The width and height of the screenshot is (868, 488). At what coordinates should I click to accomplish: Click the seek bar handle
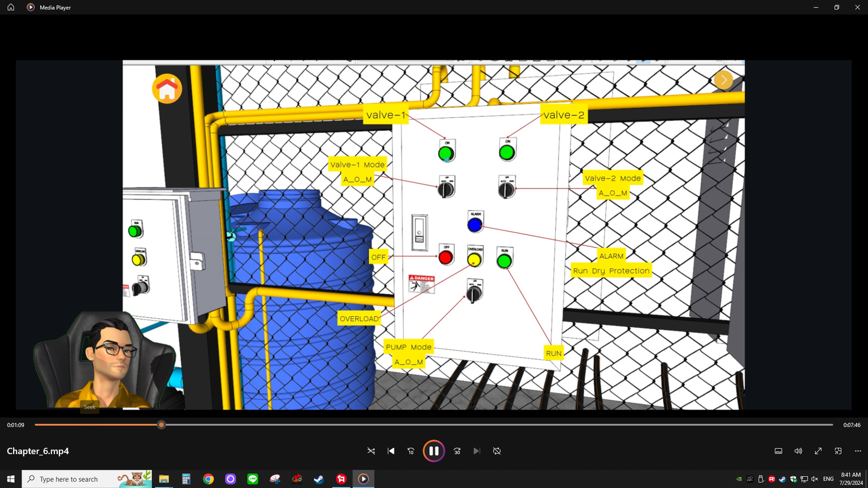(162, 425)
